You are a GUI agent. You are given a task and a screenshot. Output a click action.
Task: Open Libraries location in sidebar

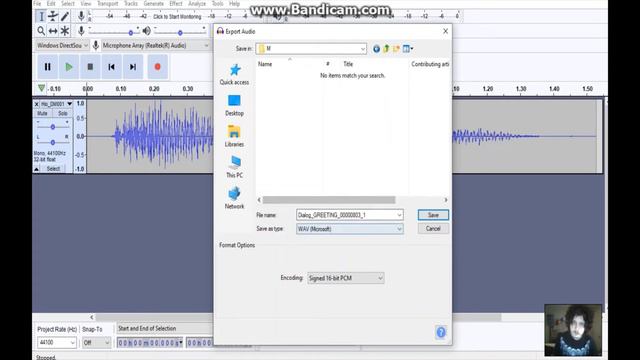234,137
